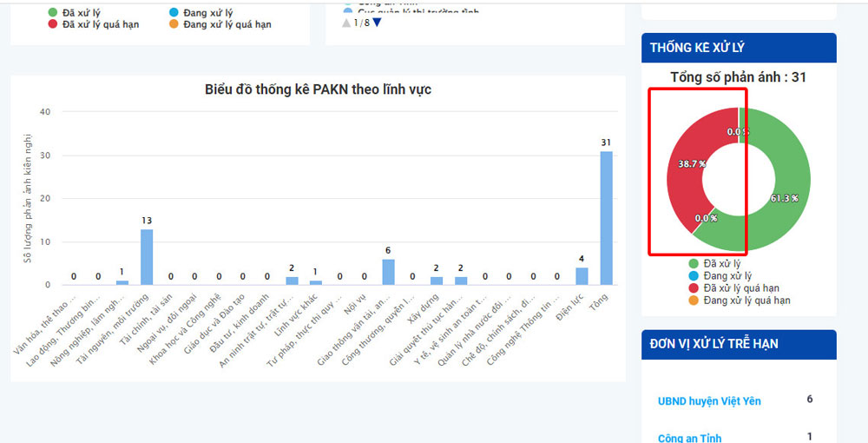Click the 'Tổng' bar with value 31
The height and width of the screenshot is (443, 868).
(x=606, y=218)
